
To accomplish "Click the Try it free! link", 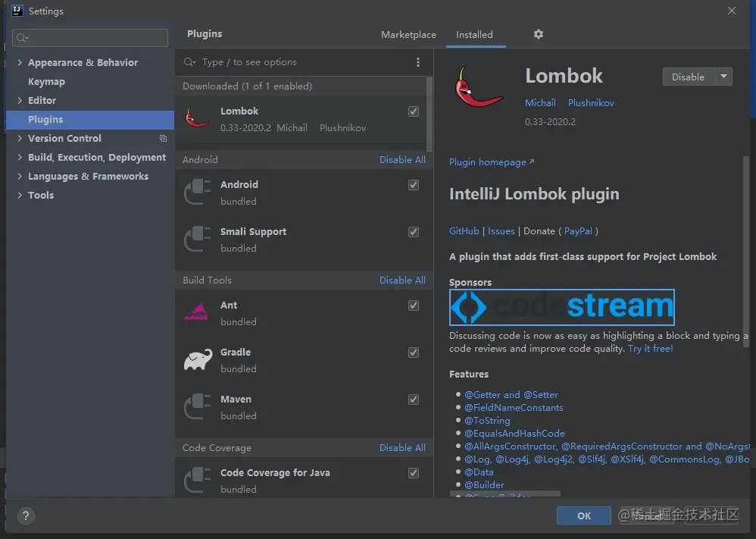I will (651, 349).
